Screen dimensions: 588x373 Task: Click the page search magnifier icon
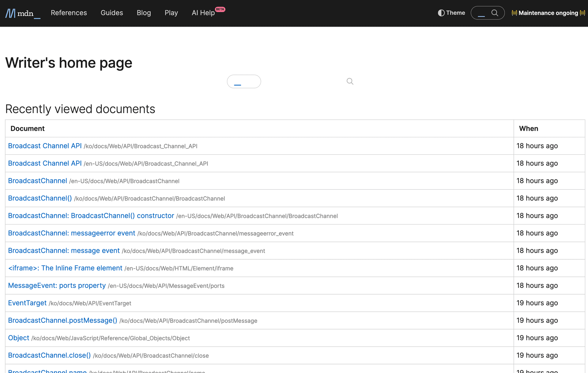[350, 82]
